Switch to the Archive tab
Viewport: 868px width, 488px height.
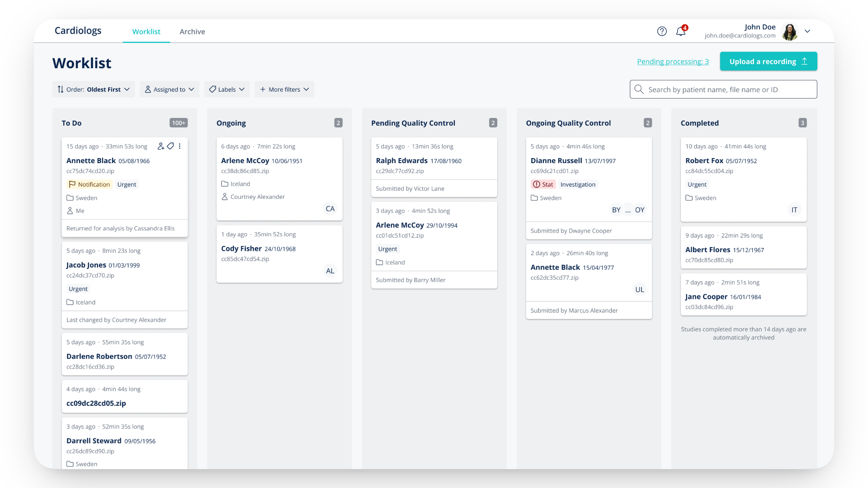coord(192,32)
